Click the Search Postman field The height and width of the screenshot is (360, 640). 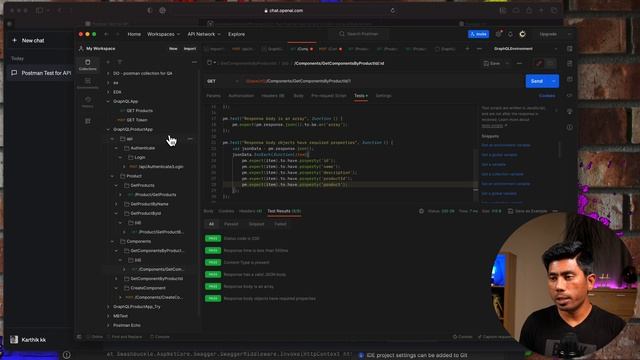(358, 34)
